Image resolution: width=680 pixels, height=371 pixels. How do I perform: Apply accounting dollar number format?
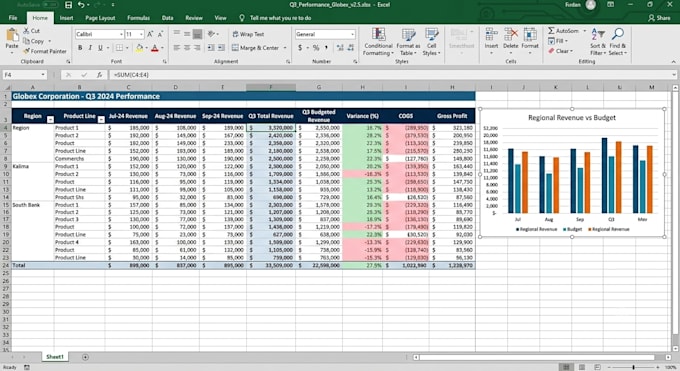click(300, 48)
